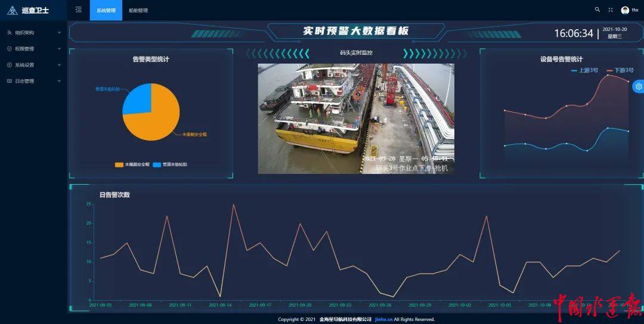The width and height of the screenshot is (644, 324).
Task: Collapse the sidebar with the hamburger icon
Action: 79,10
